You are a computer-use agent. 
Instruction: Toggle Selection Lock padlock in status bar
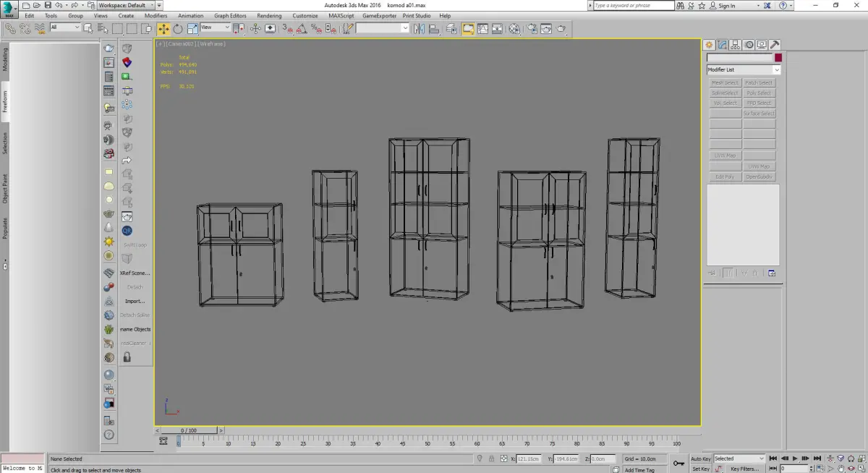[x=491, y=459]
